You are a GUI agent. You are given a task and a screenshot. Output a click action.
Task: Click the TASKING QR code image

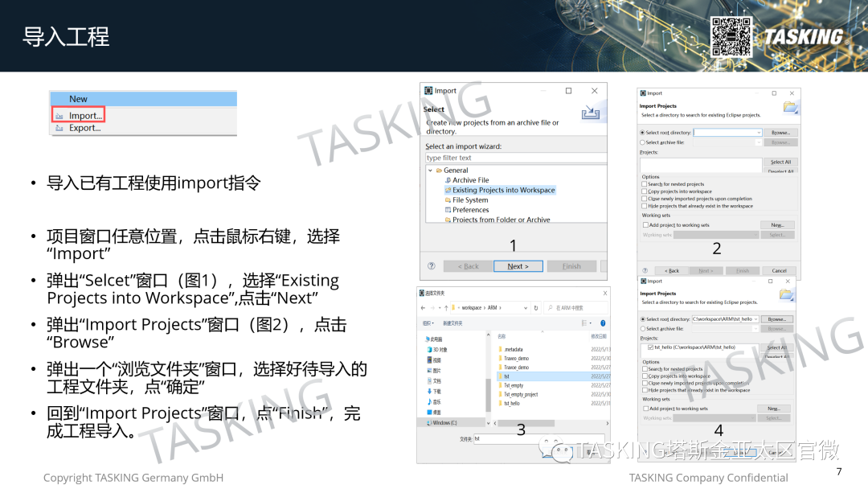tap(731, 36)
